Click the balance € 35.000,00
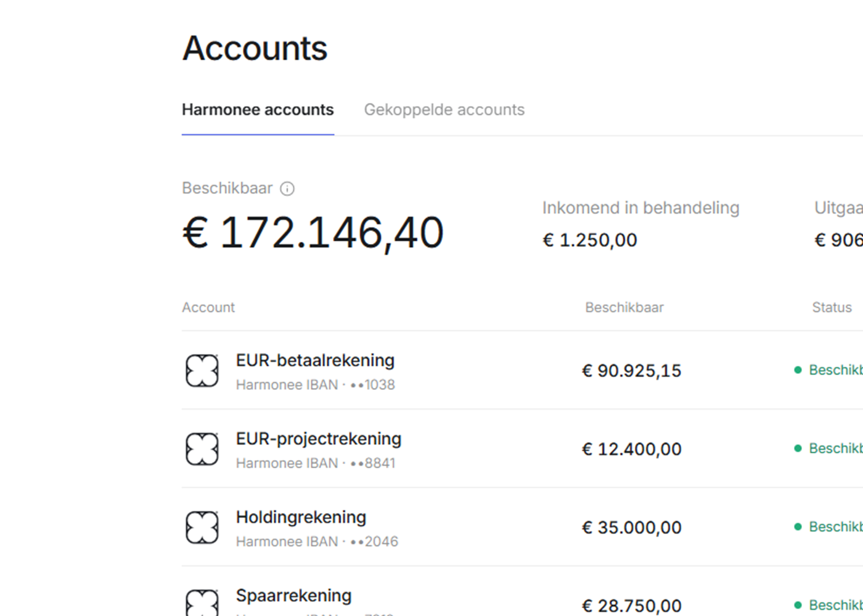The width and height of the screenshot is (863, 616). (x=632, y=528)
